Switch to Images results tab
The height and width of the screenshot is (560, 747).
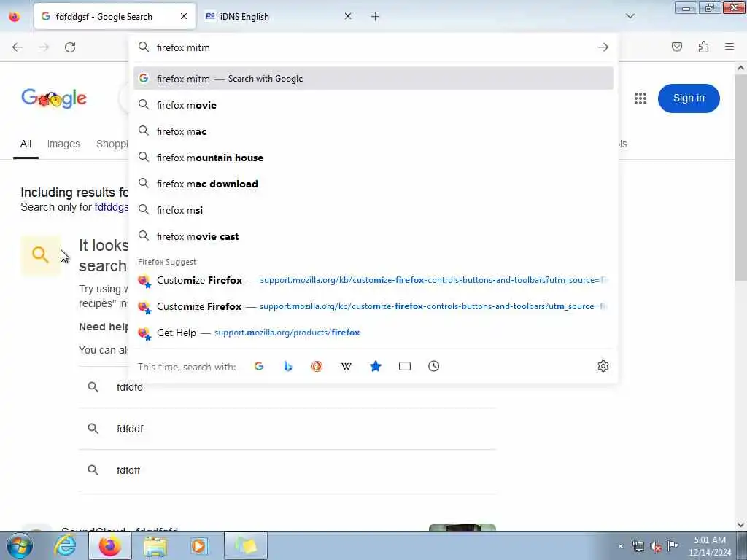[x=63, y=144]
